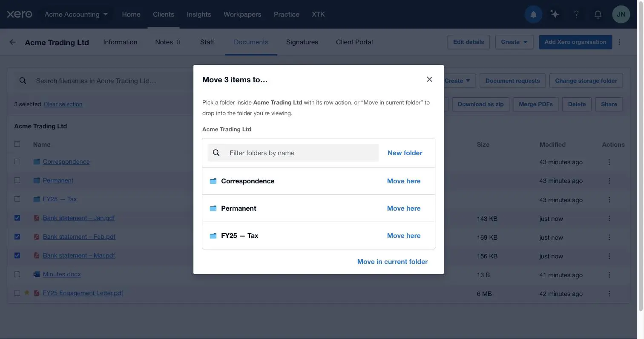Move items into FY25 — Tax via Move here
644x339 pixels.
pyautogui.click(x=404, y=236)
